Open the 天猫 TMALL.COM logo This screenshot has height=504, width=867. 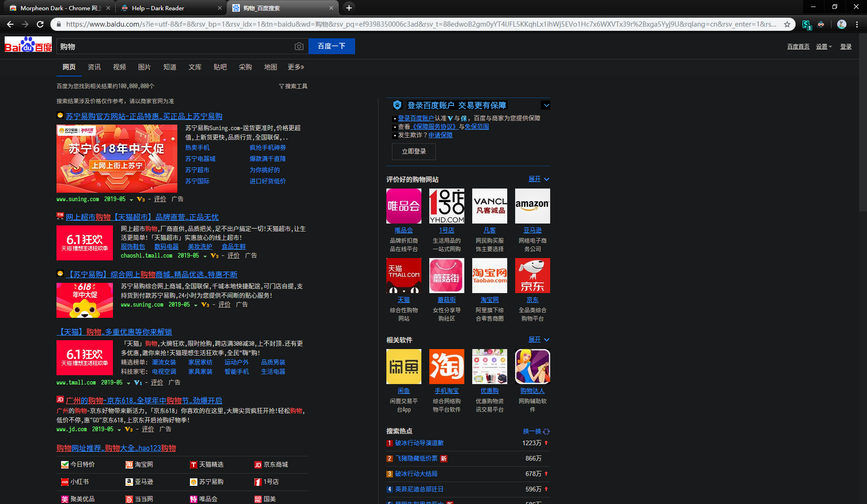point(404,275)
